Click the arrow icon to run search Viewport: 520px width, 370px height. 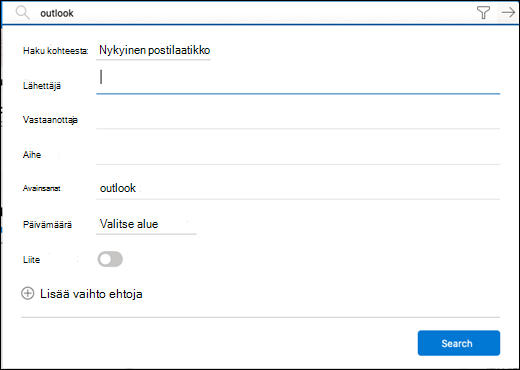coord(508,13)
